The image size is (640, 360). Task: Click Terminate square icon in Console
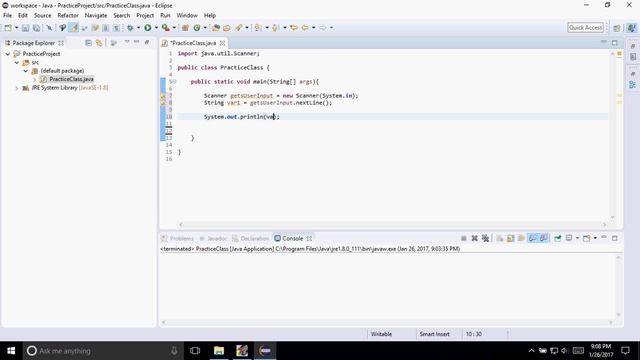tap(464, 238)
